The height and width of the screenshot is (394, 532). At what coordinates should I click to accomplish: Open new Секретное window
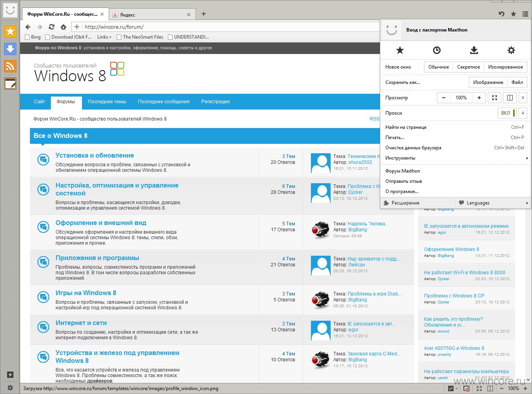pos(469,67)
